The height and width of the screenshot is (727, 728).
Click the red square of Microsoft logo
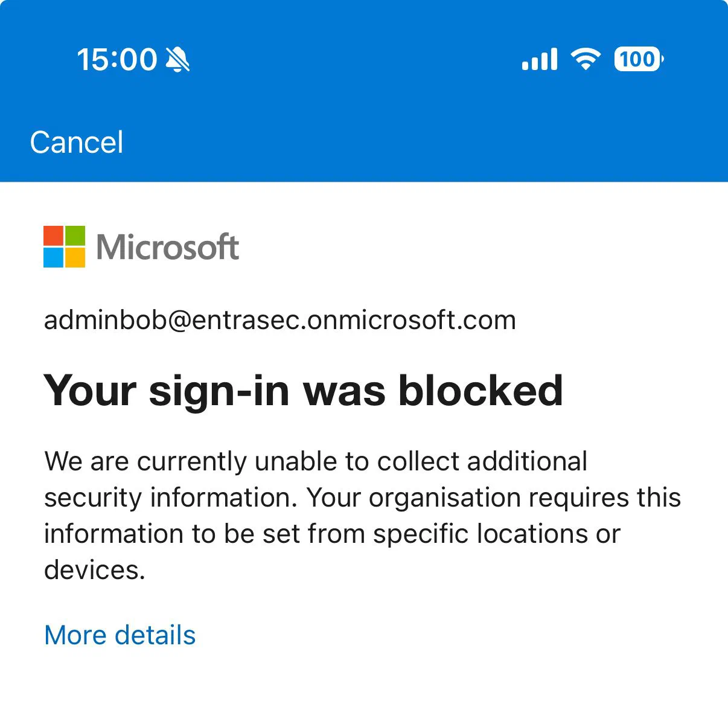click(x=53, y=235)
